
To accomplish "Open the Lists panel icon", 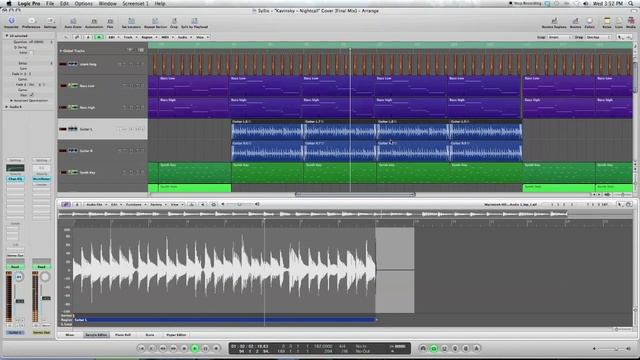I will pyautogui.click(x=619, y=22).
